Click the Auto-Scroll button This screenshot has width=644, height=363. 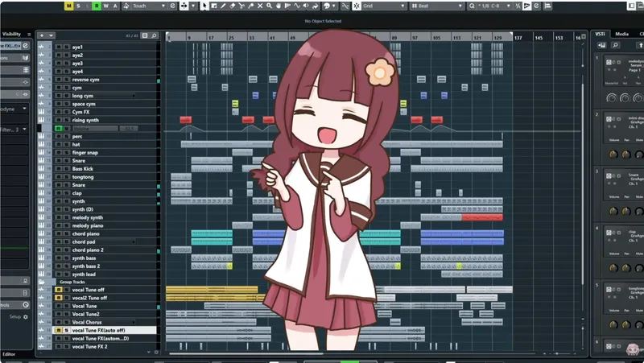pos(184,6)
